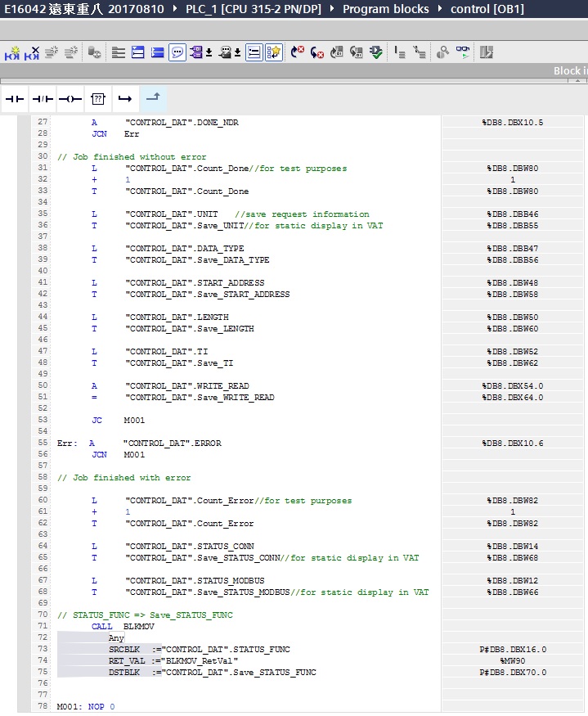Start monitoring with the glasses icon

point(464,52)
